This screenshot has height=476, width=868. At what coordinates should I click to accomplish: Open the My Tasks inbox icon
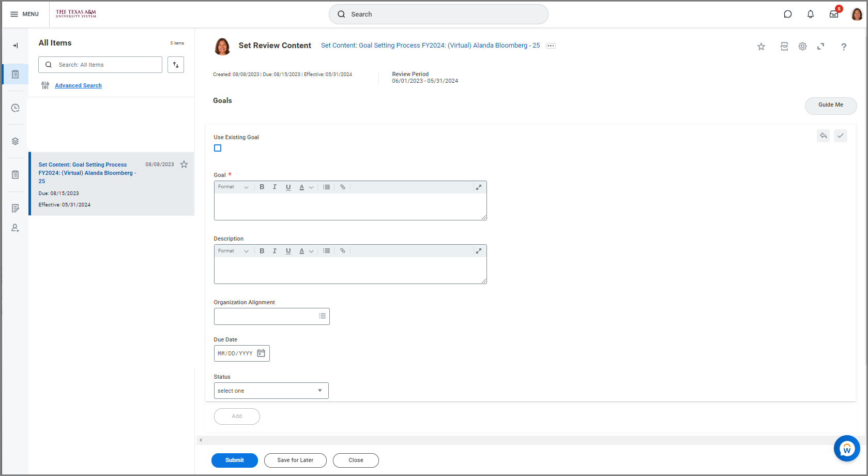(833, 14)
